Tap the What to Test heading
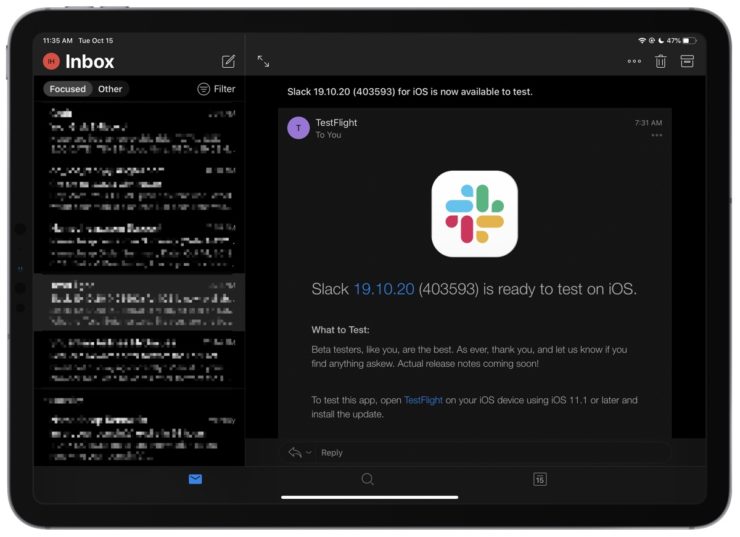 pyautogui.click(x=340, y=330)
